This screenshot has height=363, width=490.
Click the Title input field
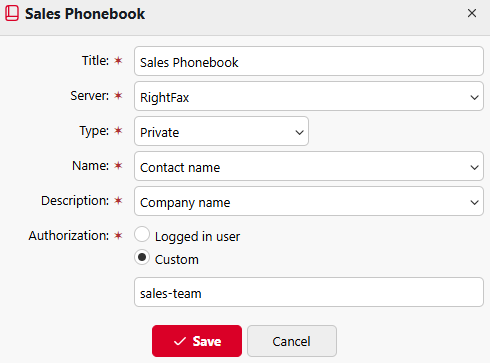pyautogui.click(x=309, y=61)
